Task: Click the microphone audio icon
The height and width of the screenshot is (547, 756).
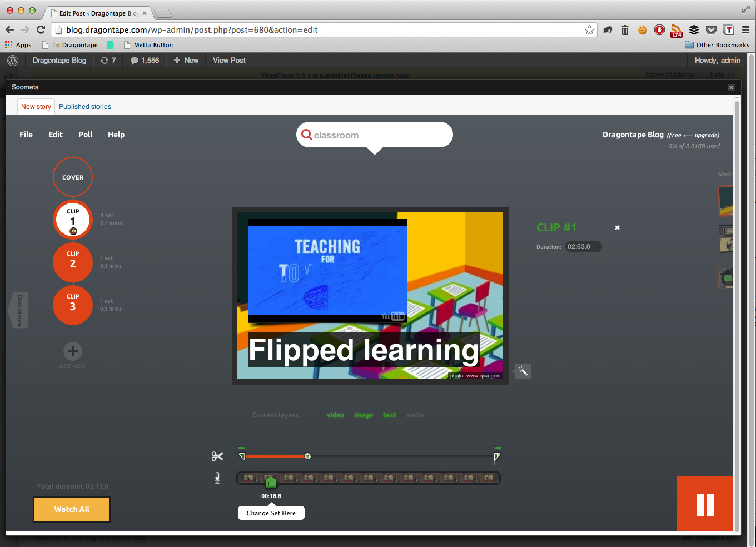Action: 217,478
